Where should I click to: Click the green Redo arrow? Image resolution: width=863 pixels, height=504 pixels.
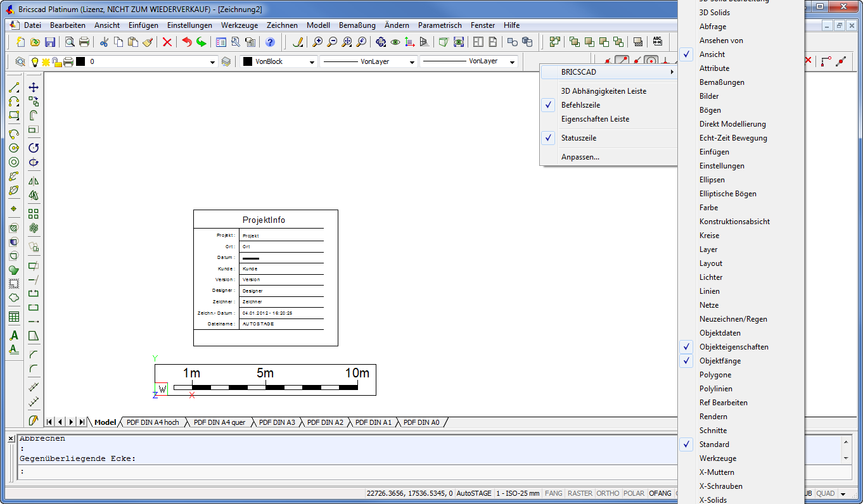[x=201, y=42]
